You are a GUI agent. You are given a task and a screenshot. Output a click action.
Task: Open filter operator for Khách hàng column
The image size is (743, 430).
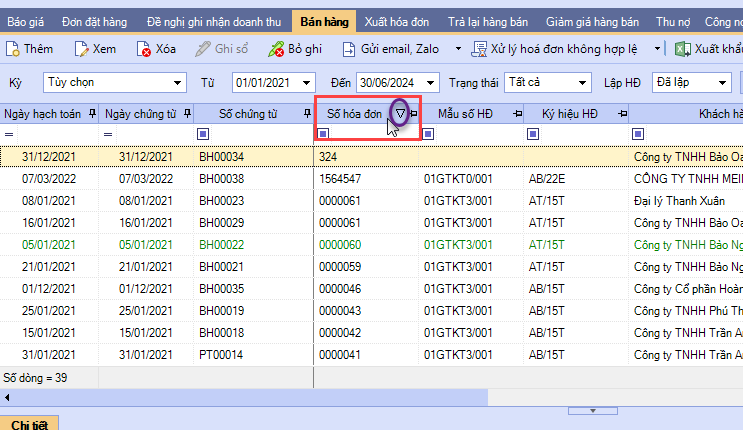(638, 134)
